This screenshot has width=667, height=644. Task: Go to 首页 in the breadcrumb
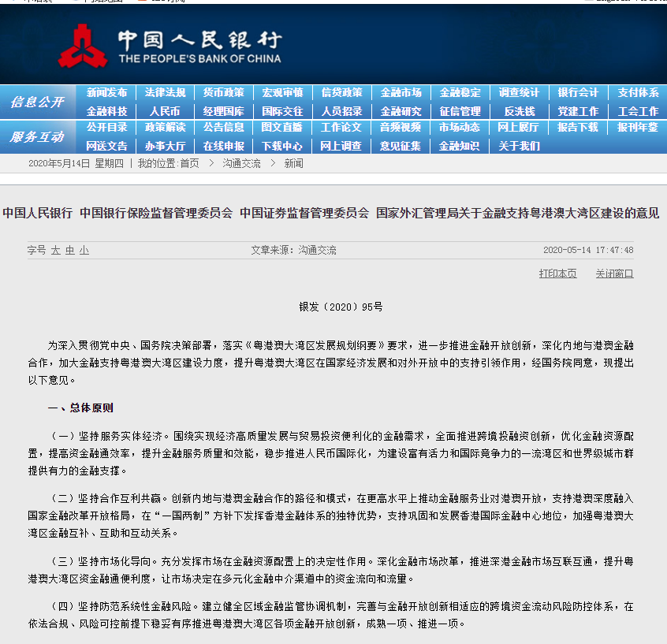190,164
